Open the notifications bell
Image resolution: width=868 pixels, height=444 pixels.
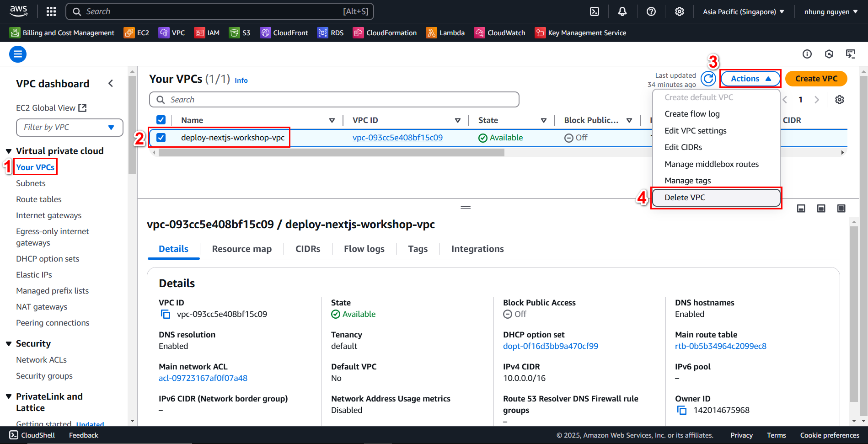click(x=622, y=11)
